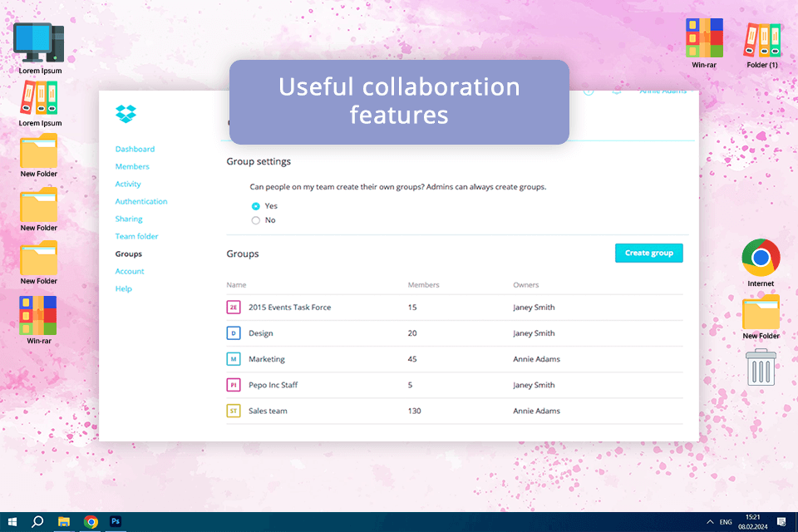Screen dimensions: 798x532
Task: Open the 2015 Events Task Force group
Action: click(289, 308)
